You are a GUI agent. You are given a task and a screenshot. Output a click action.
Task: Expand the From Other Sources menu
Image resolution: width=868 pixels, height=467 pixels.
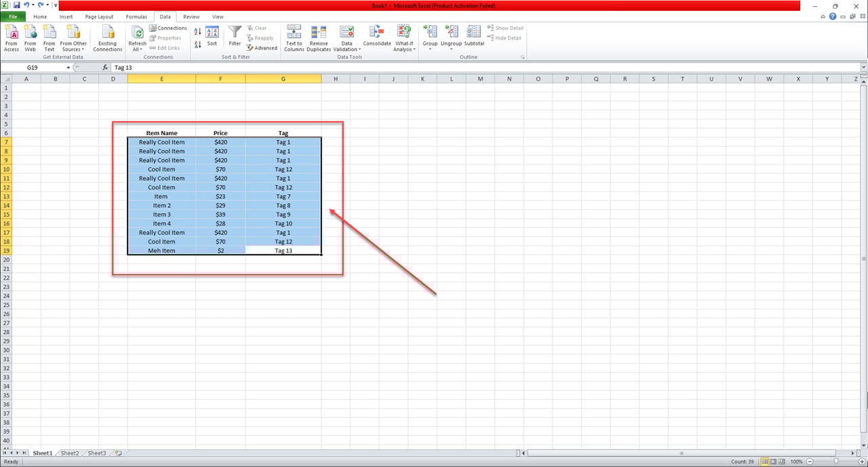tap(73, 49)
